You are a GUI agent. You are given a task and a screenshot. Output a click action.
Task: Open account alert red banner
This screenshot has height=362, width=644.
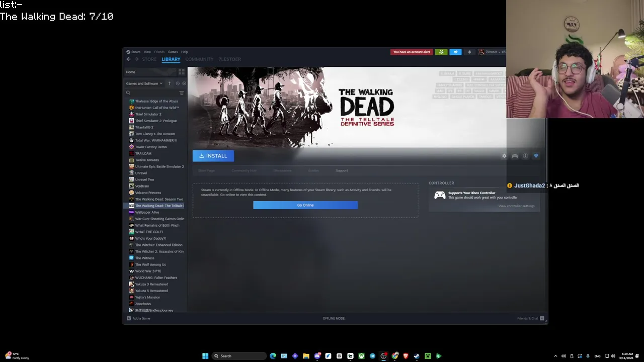(412, 52)
